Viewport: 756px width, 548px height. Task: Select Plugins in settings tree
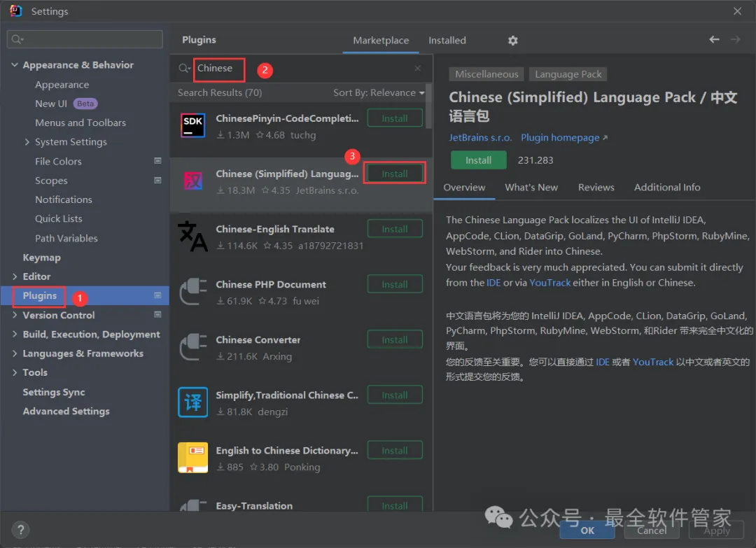[x=85, y=295]
